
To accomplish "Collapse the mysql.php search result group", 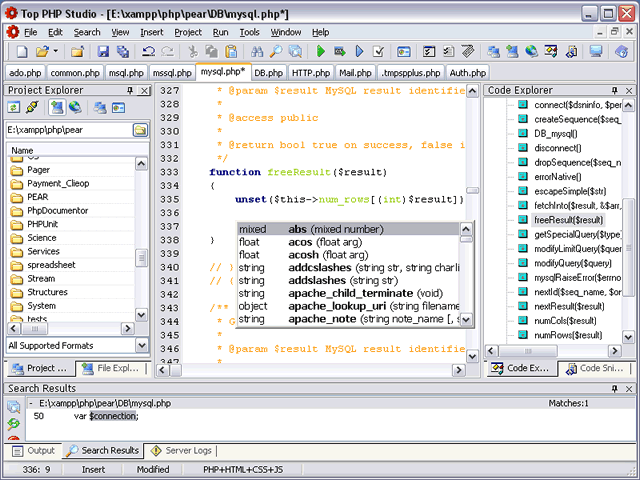I will click(31, 403).
